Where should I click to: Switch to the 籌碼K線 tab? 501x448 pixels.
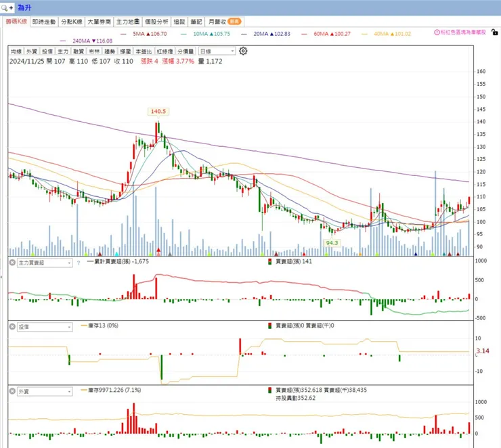(x=16, y=22)
